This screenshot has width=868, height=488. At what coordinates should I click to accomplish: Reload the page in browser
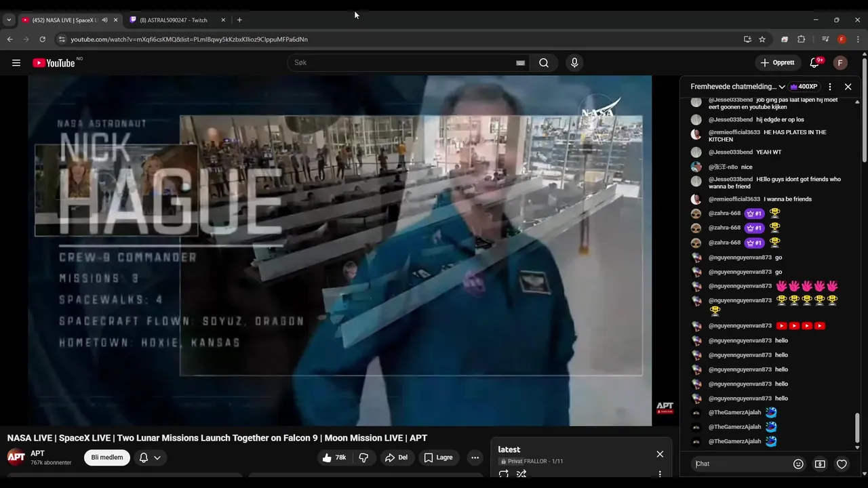(x=42, y=39)
